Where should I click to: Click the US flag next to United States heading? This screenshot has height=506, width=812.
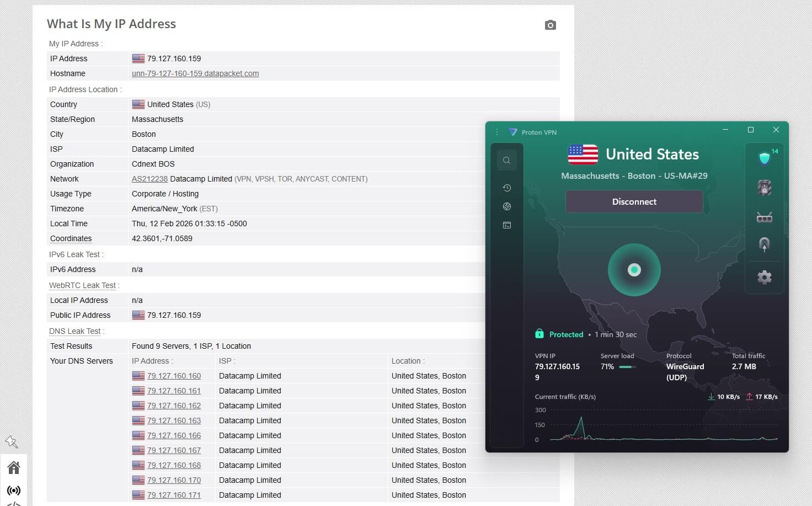click(x=583, y=155)
